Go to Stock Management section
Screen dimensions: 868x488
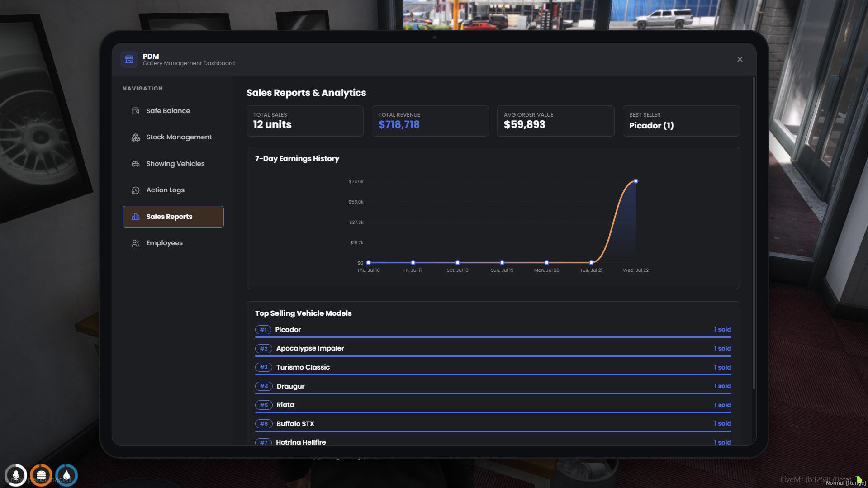173,137
